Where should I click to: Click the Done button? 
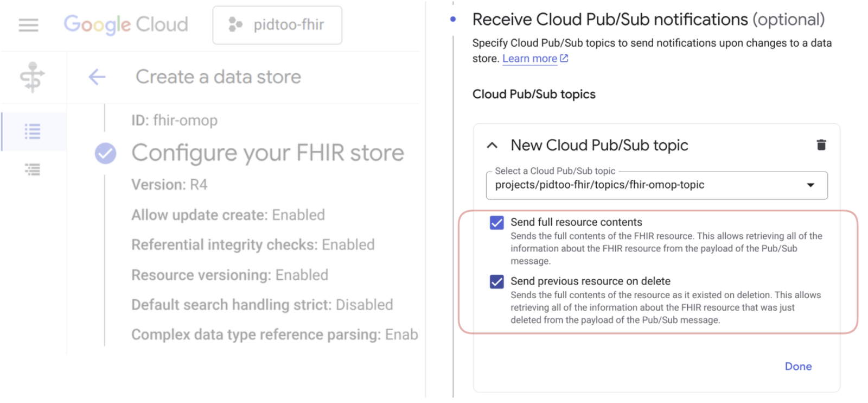click(x=797, y=367)
